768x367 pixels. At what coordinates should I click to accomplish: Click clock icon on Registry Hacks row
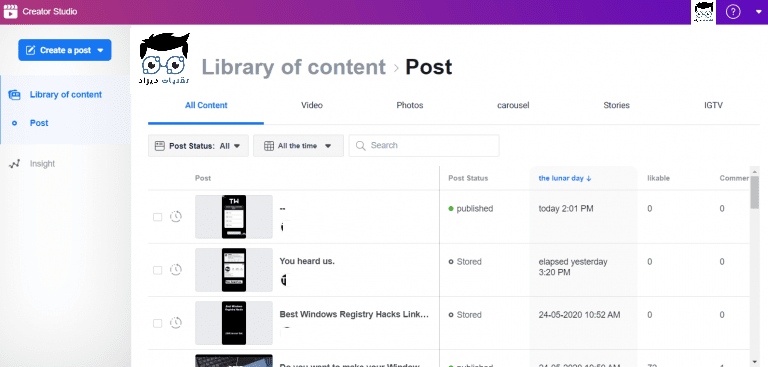176,322
